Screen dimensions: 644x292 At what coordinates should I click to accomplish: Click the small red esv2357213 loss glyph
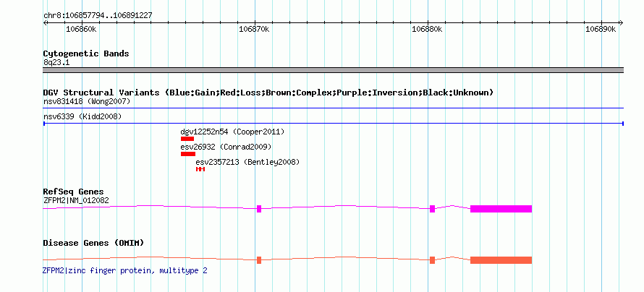coord(200,169)
